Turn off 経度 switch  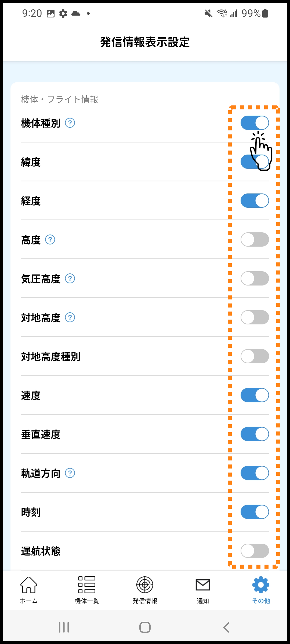255,201
